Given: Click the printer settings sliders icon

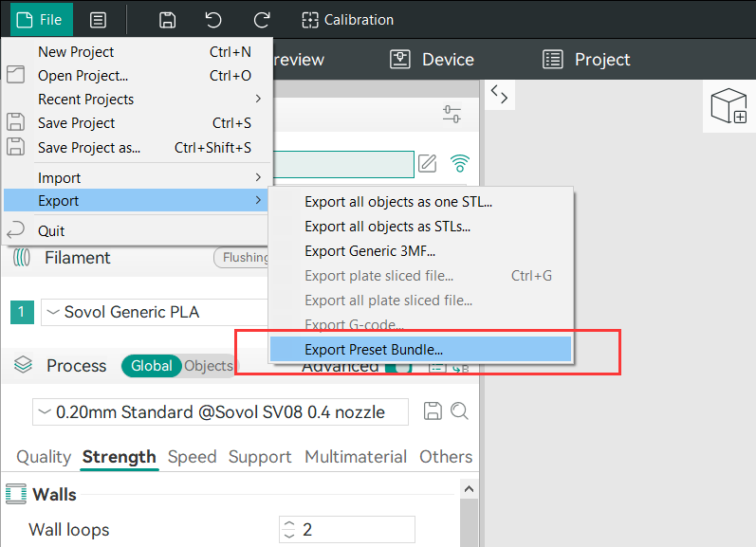Looking at the screenshot, I should point(452,114).
